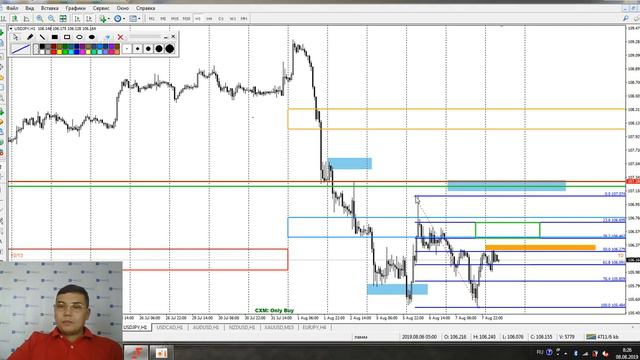Set timeframe to M15
Image resolution: width=640 pixels, height=360 pixels.
click(x=175, y=19)
